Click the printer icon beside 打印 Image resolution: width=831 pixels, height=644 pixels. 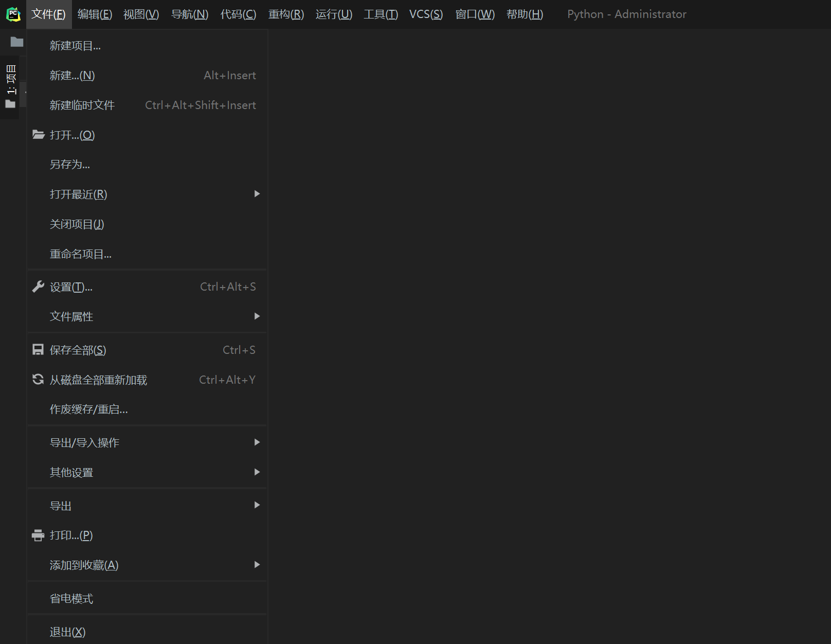pyautogui.click(x=38, y=535)
